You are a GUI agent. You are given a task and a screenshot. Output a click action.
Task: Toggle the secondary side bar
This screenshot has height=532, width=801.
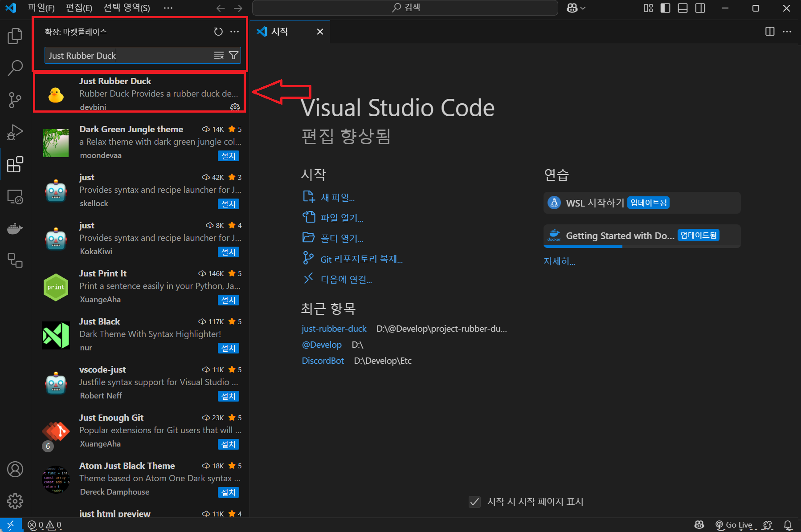[x=700, y=8]
